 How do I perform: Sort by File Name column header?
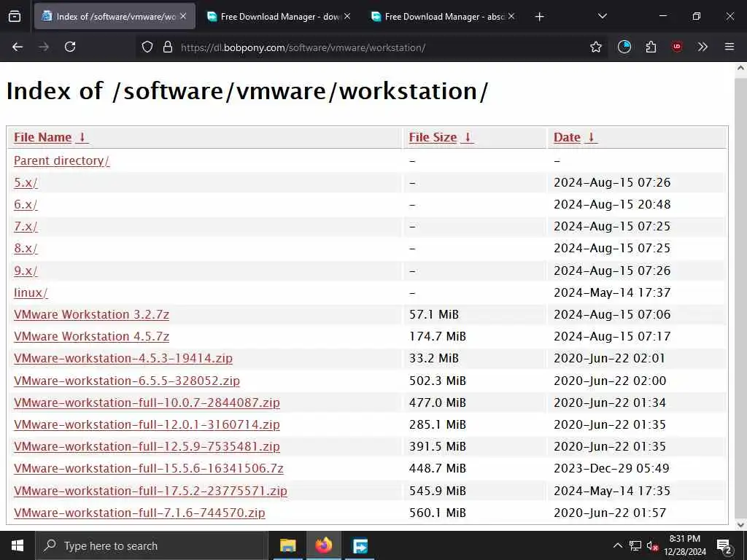tap(42, 137)
